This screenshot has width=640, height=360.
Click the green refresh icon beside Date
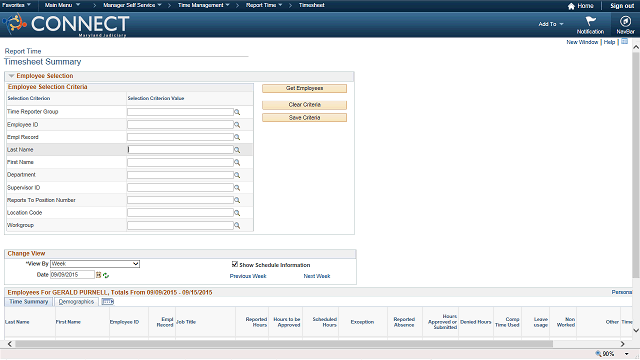tap(106, 276)
